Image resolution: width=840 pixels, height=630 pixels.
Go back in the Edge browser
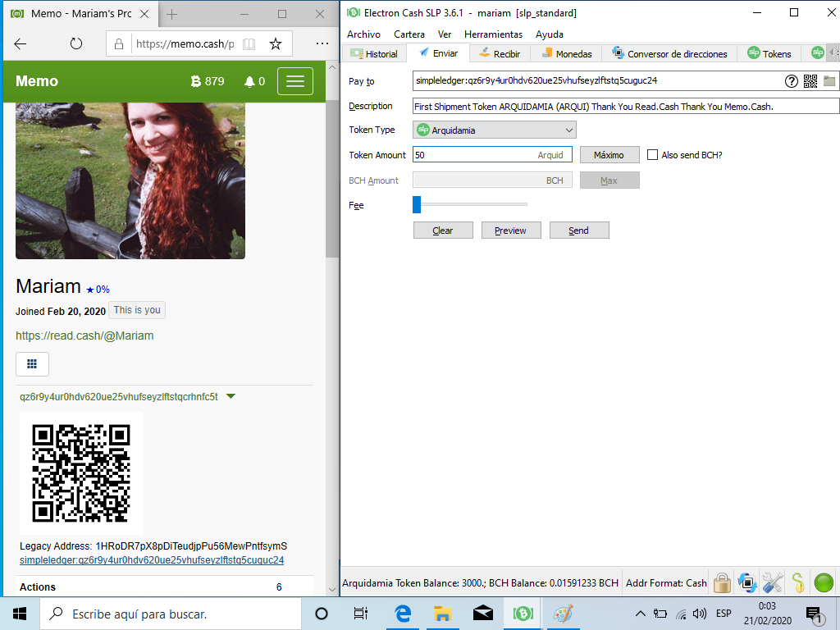click(x=21, y=44)
